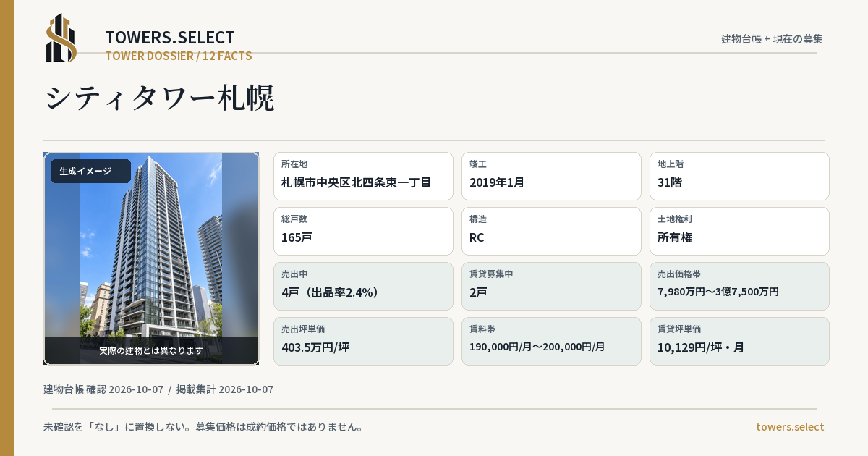Click the 賃貸坪単価 field label
This screenshot has width=868, height=456.
[679, 329]
